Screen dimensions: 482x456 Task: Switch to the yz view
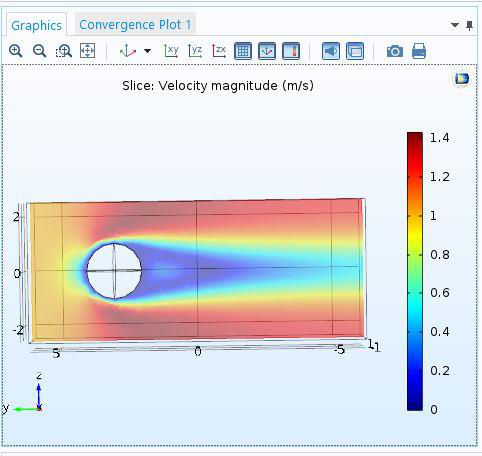coord(195,51)
